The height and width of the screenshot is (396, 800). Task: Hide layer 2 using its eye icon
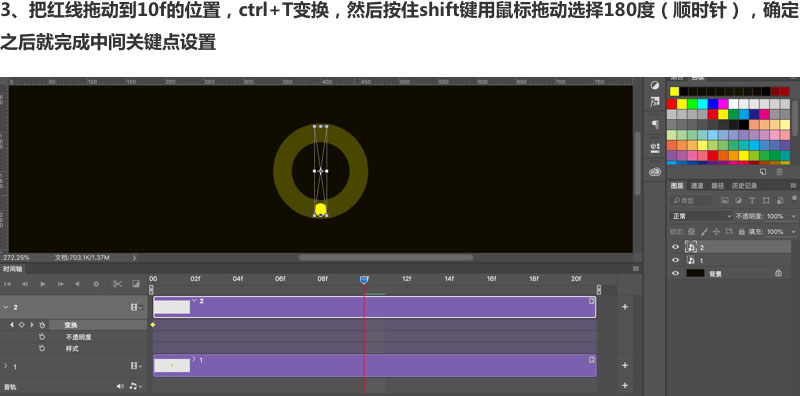[x=676, y=247]
